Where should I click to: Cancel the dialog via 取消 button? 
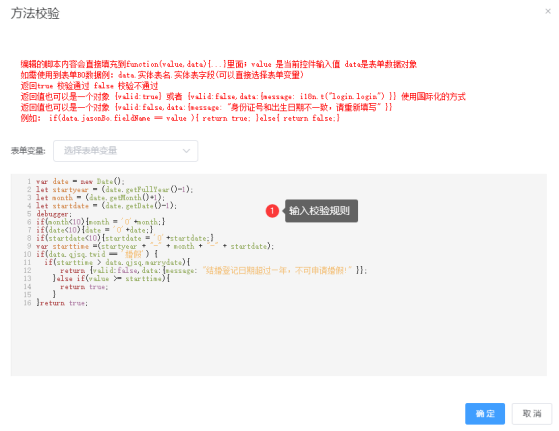[x=532, y=414]
